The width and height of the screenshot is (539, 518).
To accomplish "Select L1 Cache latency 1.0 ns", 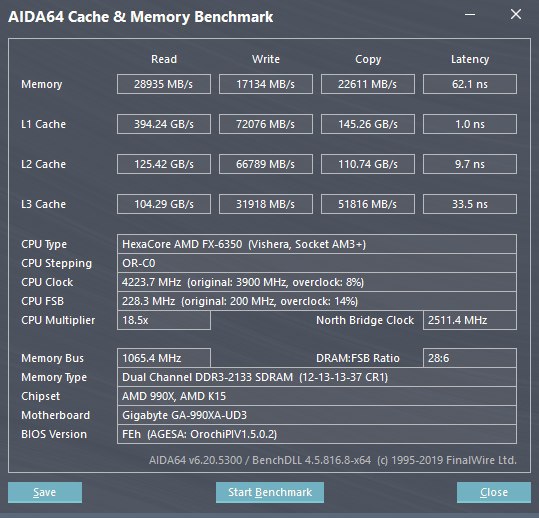I will [470, 124].
